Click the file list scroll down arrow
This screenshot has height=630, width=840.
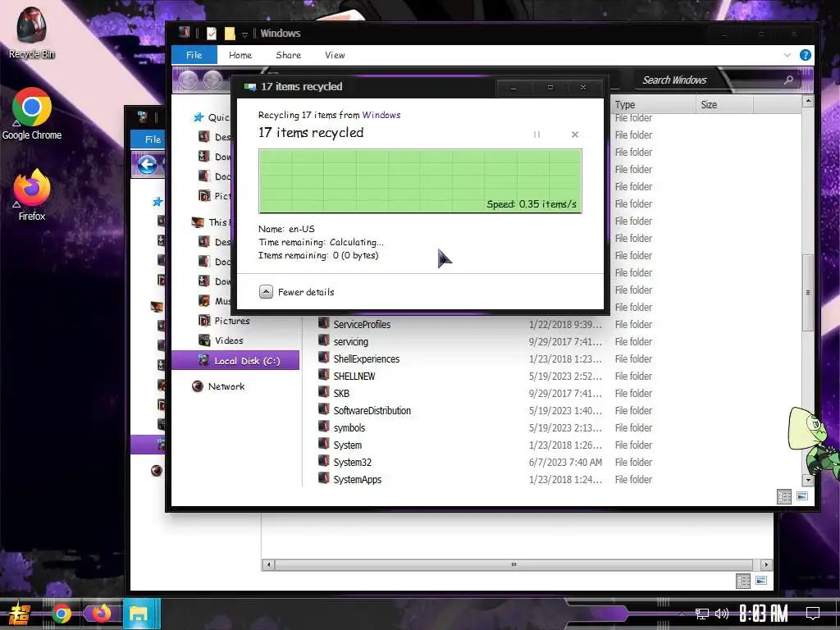click(x=808, y=481)
